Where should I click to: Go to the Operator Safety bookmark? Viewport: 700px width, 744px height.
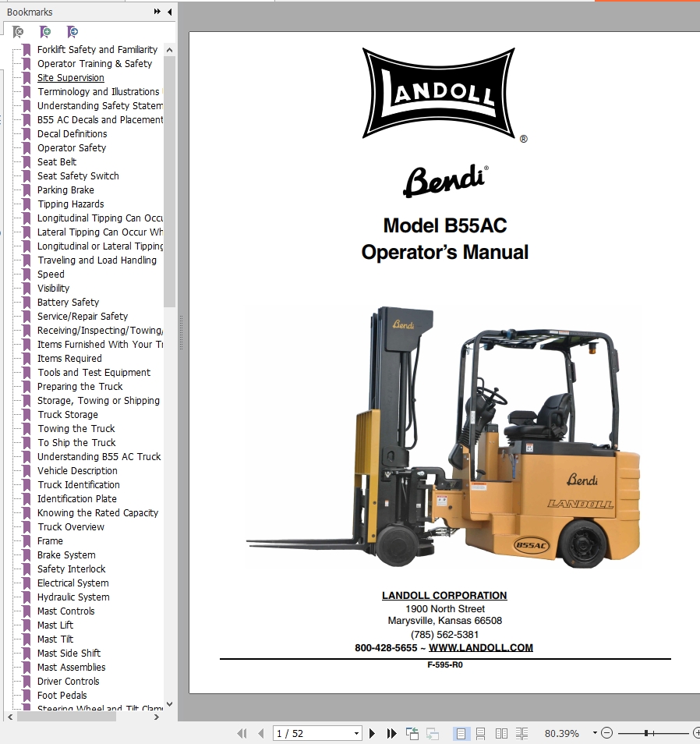pyautogui.click(x=72, y=147)
